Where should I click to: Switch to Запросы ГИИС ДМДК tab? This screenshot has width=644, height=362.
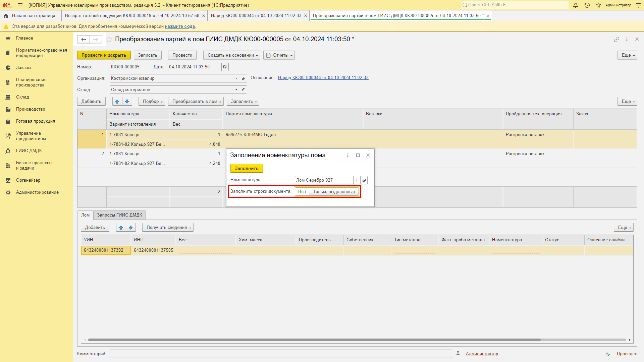pos(119,215)
